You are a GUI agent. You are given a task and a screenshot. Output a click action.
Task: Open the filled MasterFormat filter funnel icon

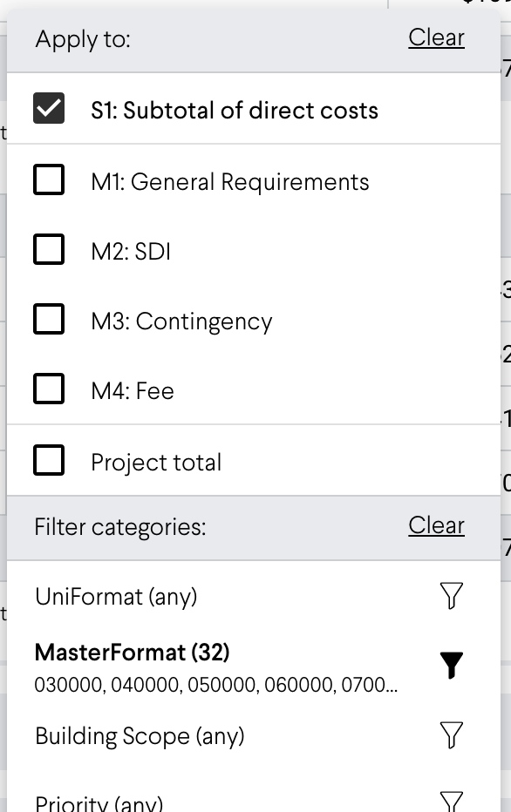pyautogui.click(x=451, y=665)
